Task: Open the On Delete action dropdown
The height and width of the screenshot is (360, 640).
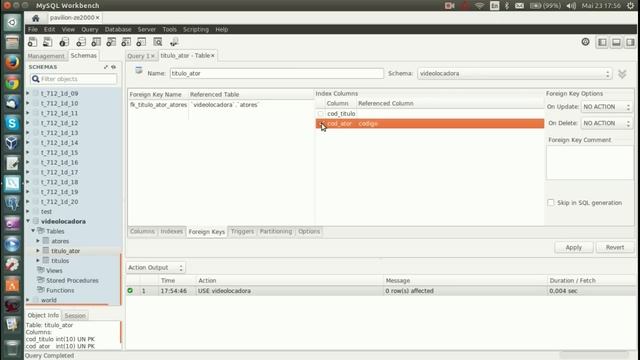Action: (606, 123)
